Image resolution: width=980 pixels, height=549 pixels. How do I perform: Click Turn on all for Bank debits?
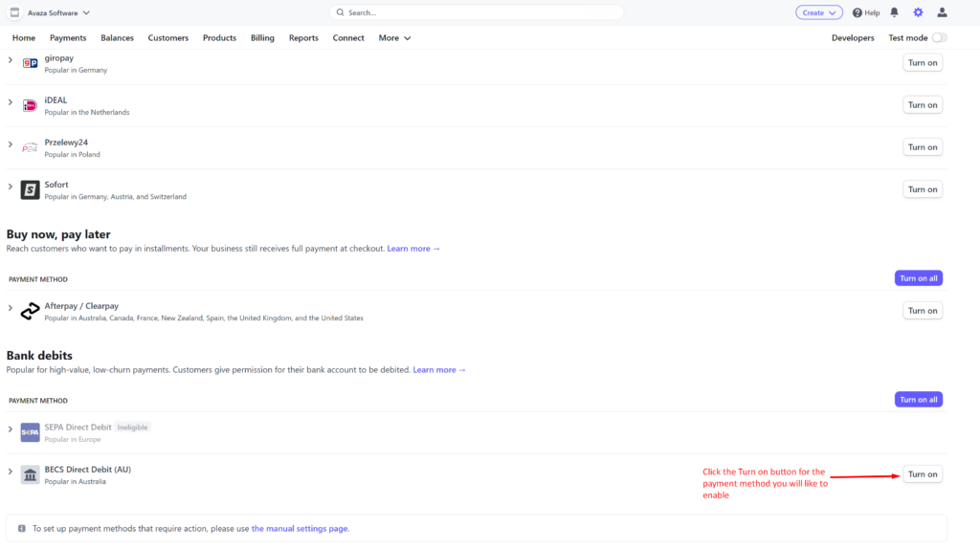tap(918, 399)
